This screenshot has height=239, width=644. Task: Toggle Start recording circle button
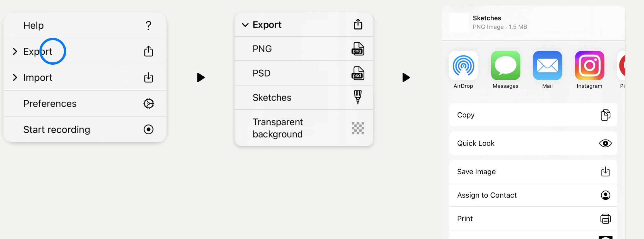(x=149, y=130)
